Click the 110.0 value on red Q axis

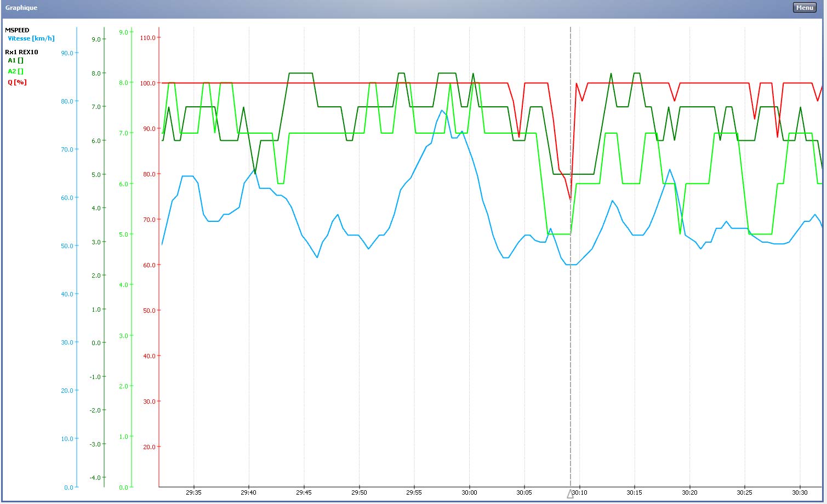point(147,38)
